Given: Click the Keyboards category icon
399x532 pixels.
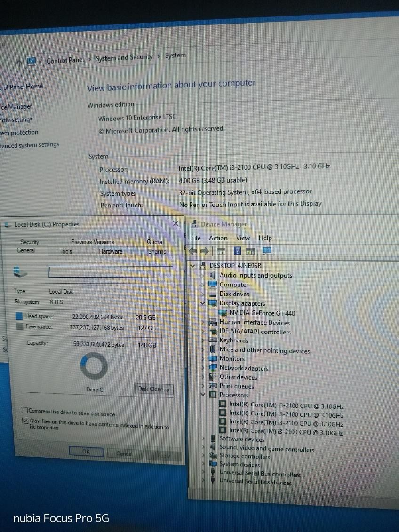Looking at the screenshot, I should [213, 340].
